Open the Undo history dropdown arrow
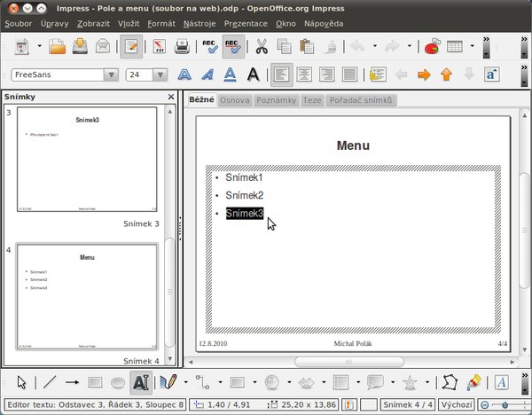The image size is (532, 415). (375, 46)
